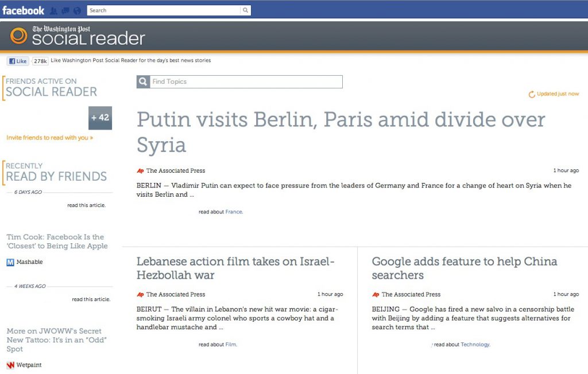Click Invite friends to read with you
Viewport: 588px width, 374px height.
coord(49,138)
